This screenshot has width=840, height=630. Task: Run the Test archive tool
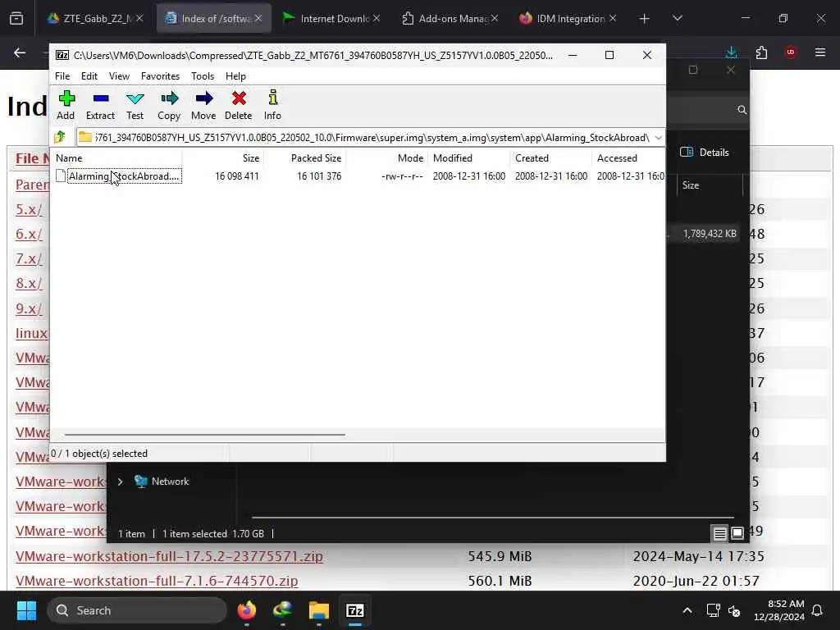click(x=135, y=105)
